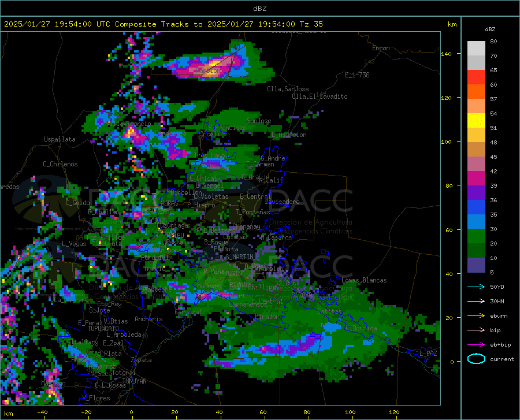Select the yellow eburn arrow symbol
520x420 pixels.
click(476, 316)
